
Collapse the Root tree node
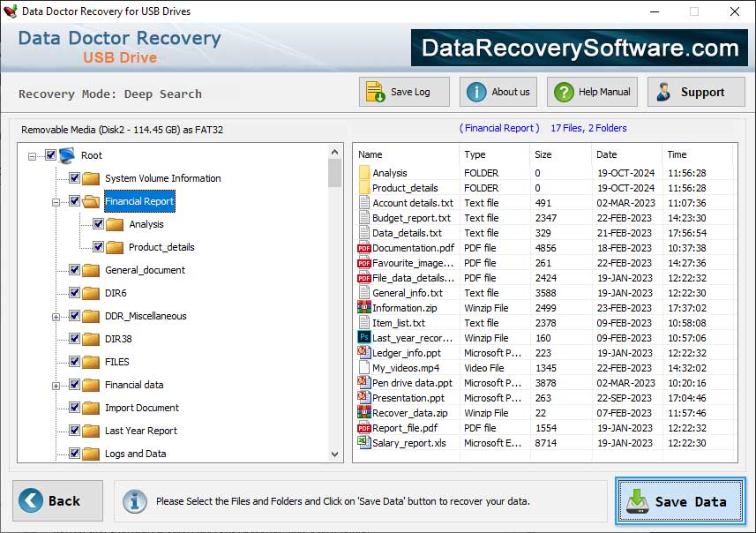pyautogui.click(x=32, y=155)
